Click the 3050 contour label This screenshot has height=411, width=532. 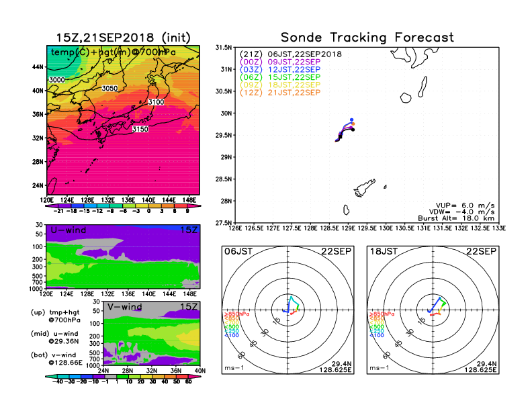coord(109,89)
